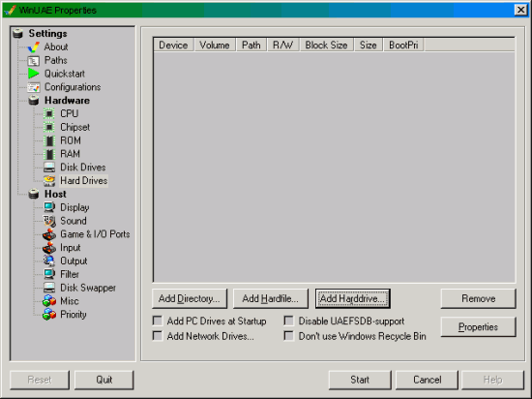Click the About checkmark icon
Viewport: 532px width, 399px height.
34,46
